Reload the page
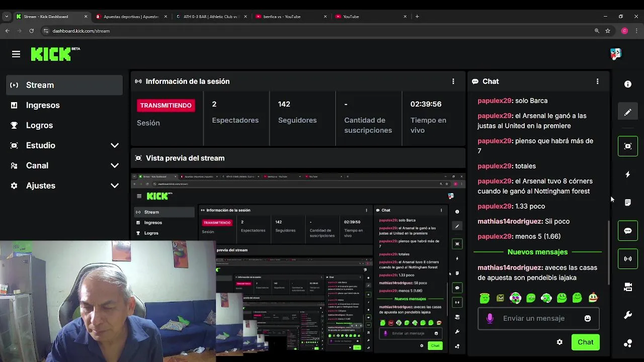The image size is (644, 362). tap(31, 31)
